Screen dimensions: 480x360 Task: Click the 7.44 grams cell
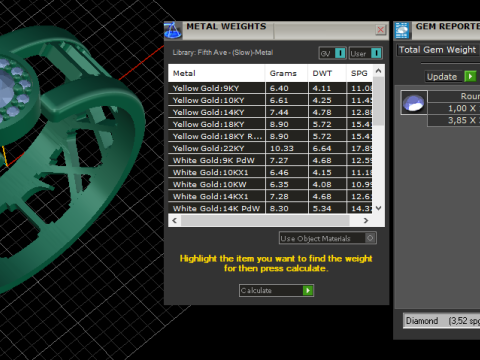(x=286, y=112)
